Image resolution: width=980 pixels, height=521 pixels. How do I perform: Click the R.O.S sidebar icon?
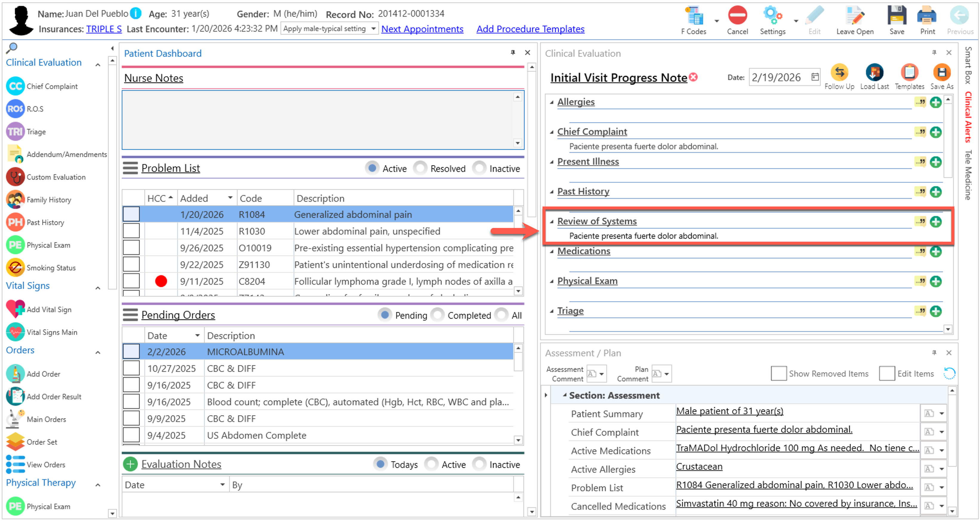15,109
